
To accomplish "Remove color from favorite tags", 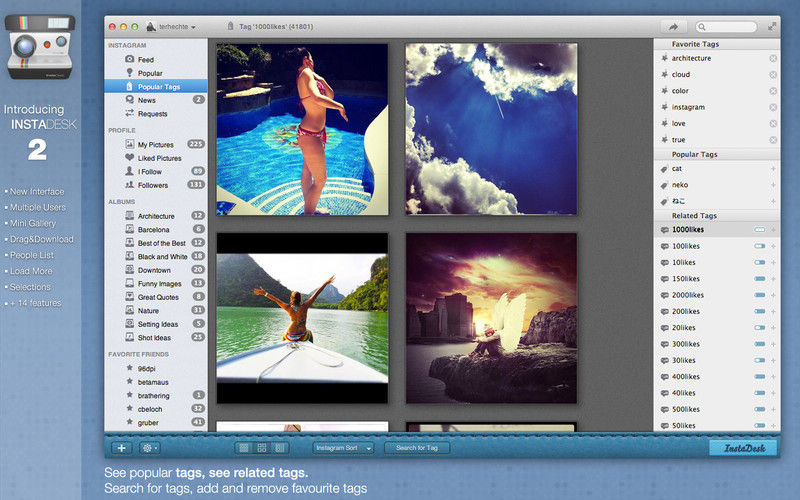I will point(773,91).
